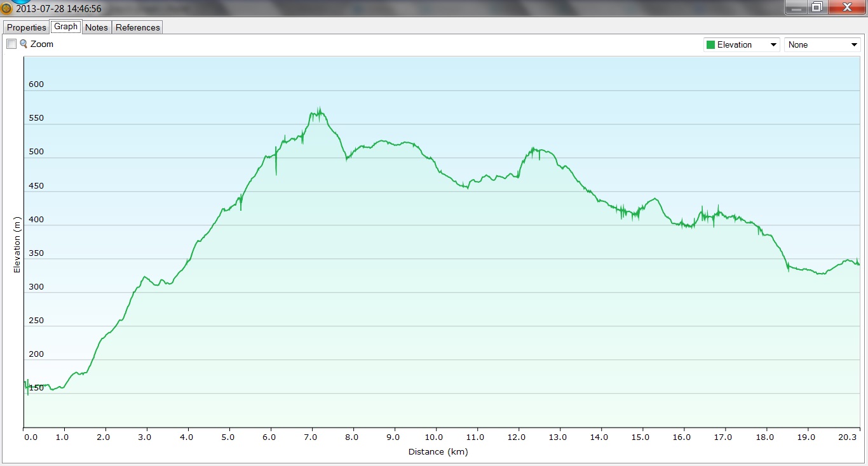Close the track window with red X
The width and height of the screenshot is (868, 466).
847,7
